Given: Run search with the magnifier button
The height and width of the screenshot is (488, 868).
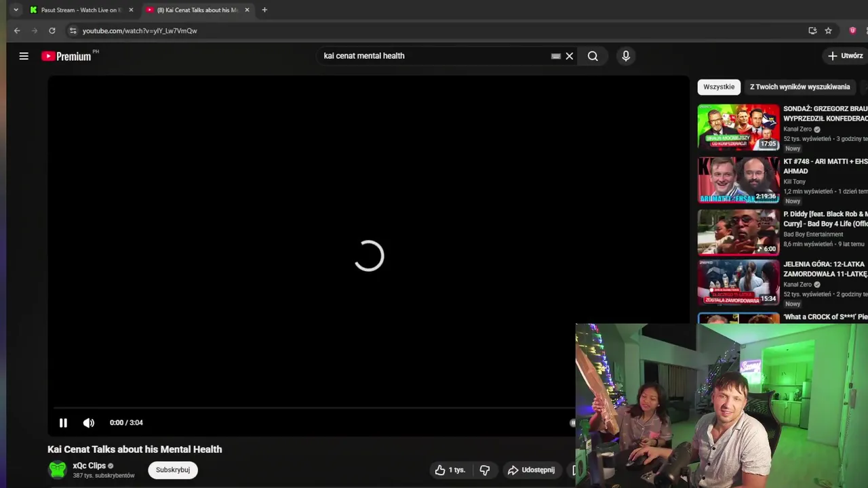Looking at the screenshot, I should pos(593,56).
